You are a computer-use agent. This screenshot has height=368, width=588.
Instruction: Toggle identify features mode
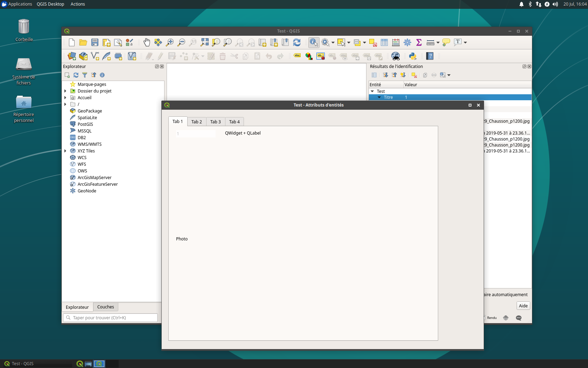point(314,42)
